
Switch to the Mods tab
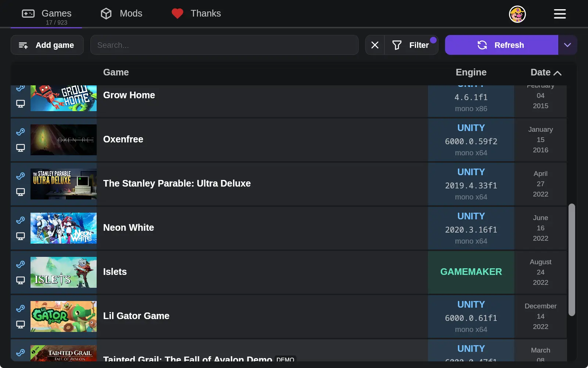coord(122,14)
